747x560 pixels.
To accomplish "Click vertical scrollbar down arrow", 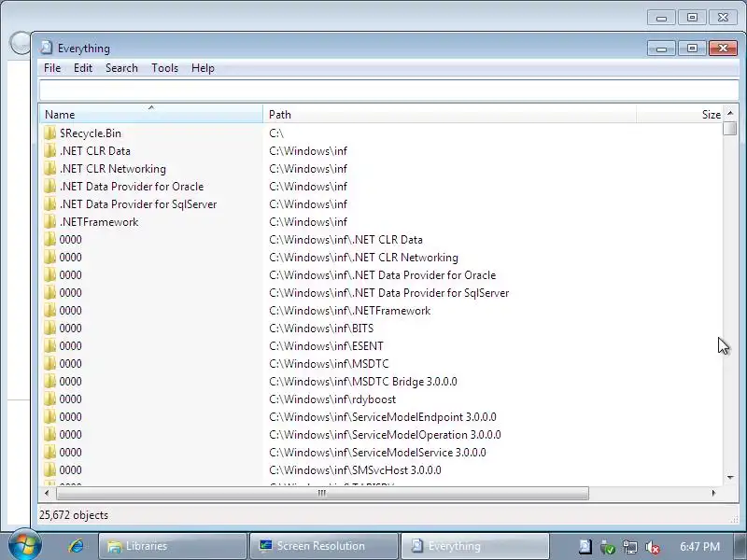I will [730, 477].
